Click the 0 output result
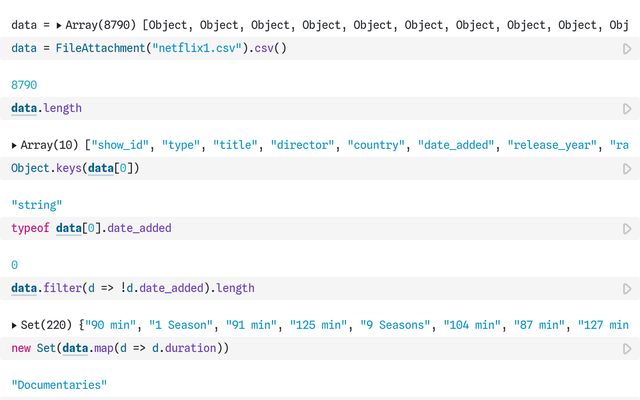This screenshot has width=640, height=400. click(14, 265)
